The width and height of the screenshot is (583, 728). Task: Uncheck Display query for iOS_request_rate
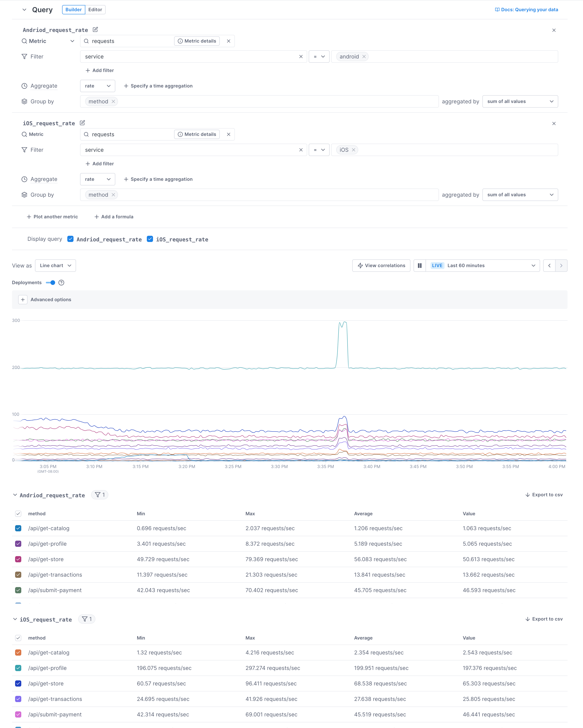pos(150,239)
